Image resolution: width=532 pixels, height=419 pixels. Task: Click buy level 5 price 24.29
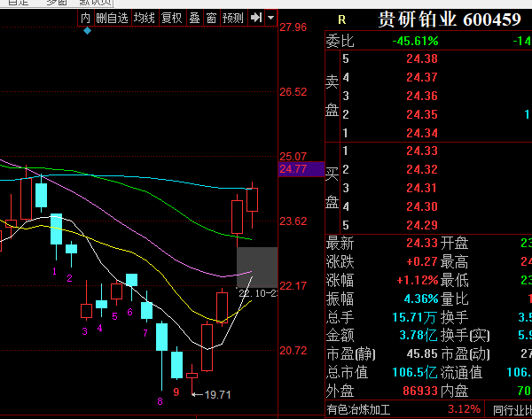pos(422,225)
